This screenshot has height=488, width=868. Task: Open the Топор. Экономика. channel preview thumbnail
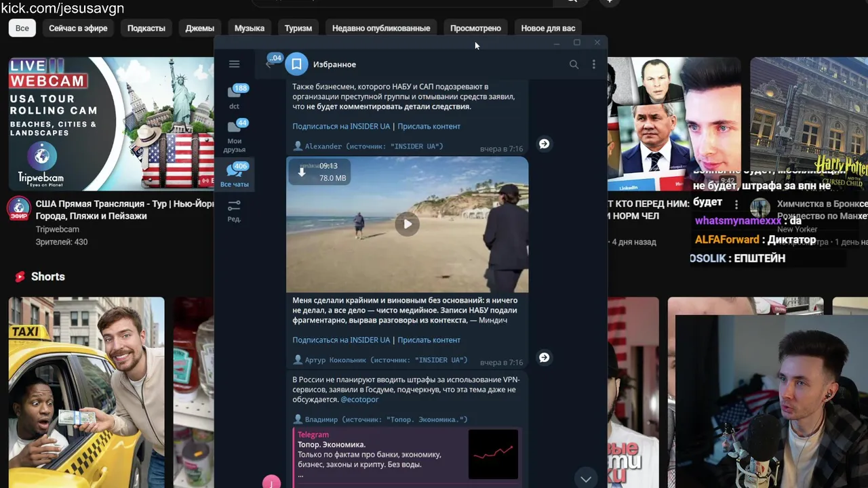(x=493, y=454)
